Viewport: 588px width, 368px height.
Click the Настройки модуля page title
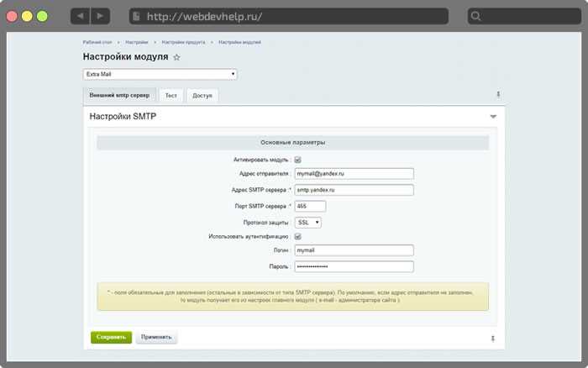(126, 56)
